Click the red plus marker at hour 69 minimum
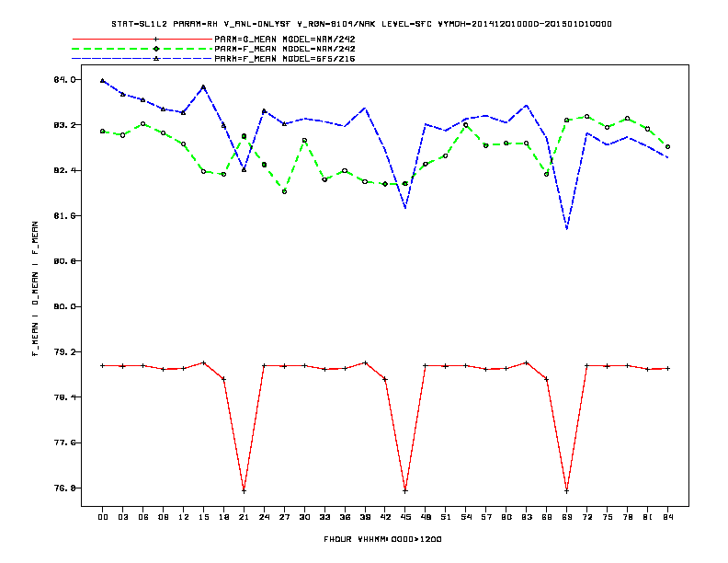Screen dimensions: 728x563 click(567, 491)
